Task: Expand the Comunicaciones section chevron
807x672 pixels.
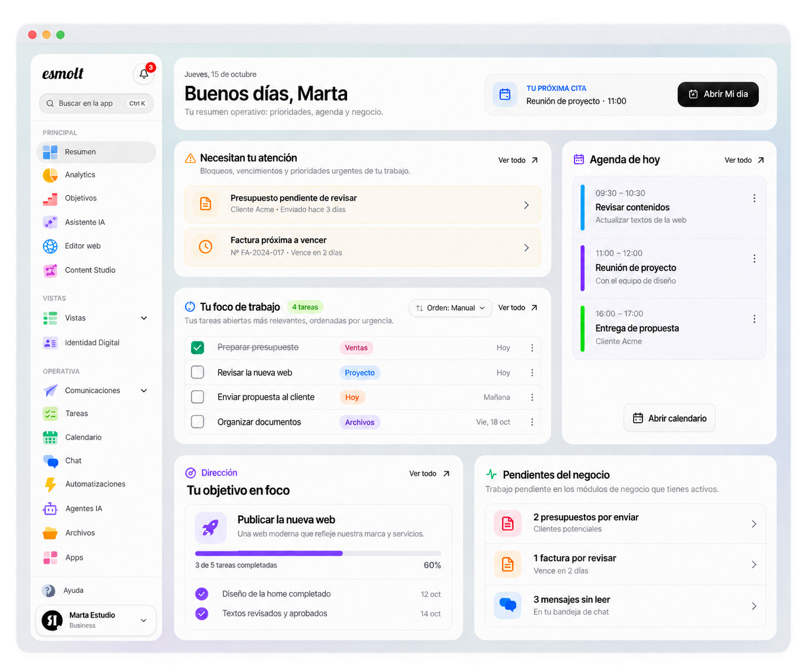Action: point(144,391)
